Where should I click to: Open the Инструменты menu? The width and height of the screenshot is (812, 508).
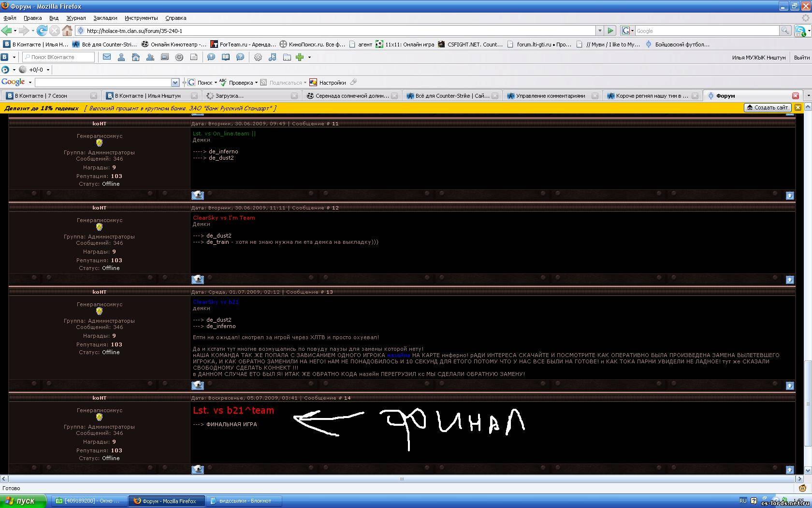(141, 18)
